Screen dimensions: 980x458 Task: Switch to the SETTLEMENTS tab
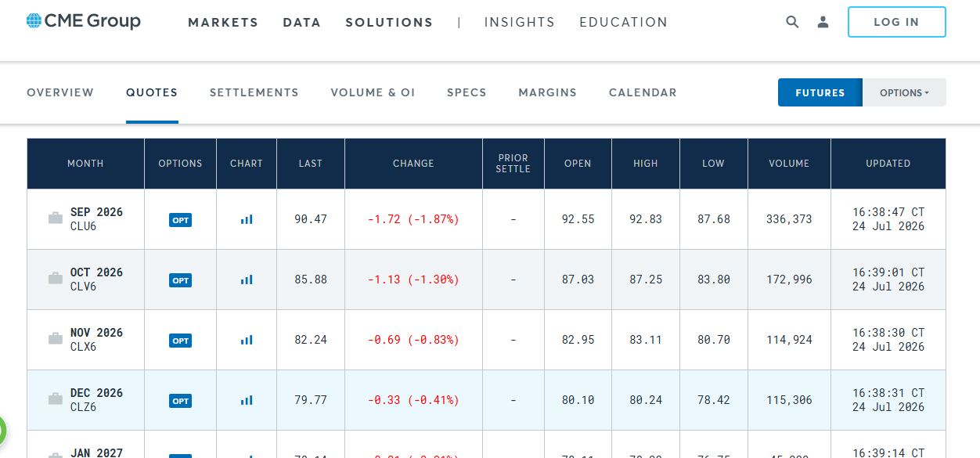click(x=254, y=92)
